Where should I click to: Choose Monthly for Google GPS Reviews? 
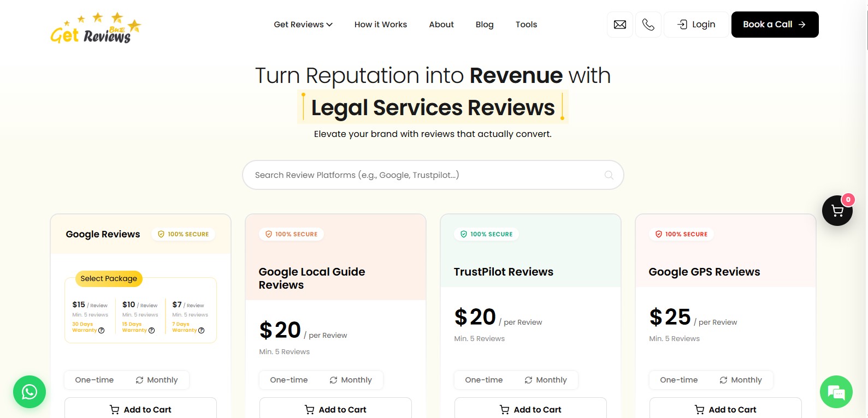pos(741,380)
